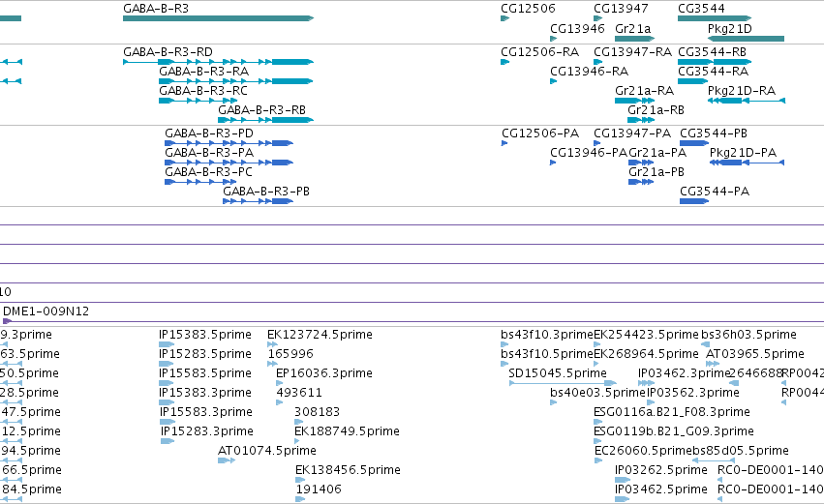Screen dimensions: 824x504
Task: Select protein CG3544-PA
Action: click(694, 201)
